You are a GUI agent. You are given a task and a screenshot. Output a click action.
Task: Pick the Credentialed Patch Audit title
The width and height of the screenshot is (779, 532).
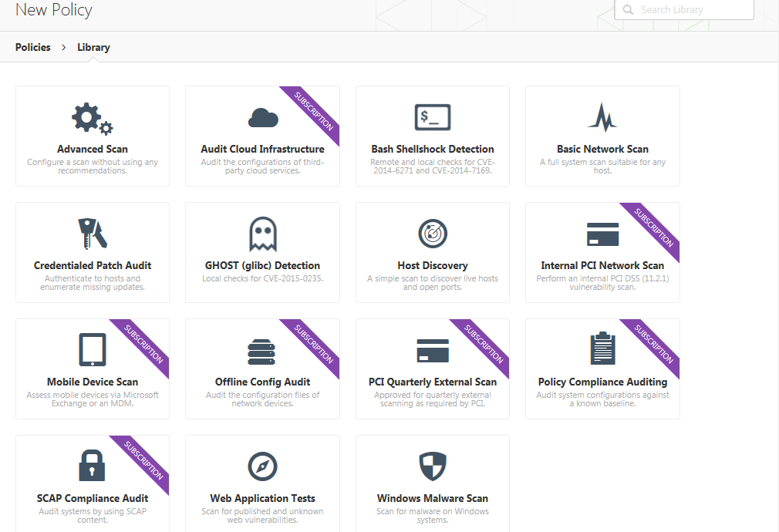coord(93,265)
